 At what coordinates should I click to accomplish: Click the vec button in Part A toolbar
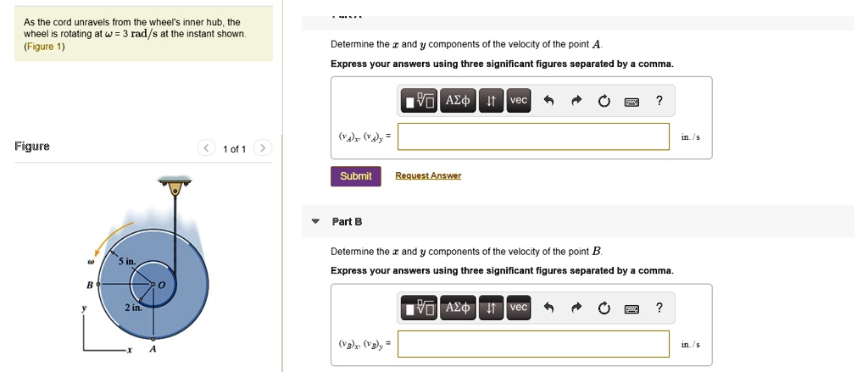[519, 102]
